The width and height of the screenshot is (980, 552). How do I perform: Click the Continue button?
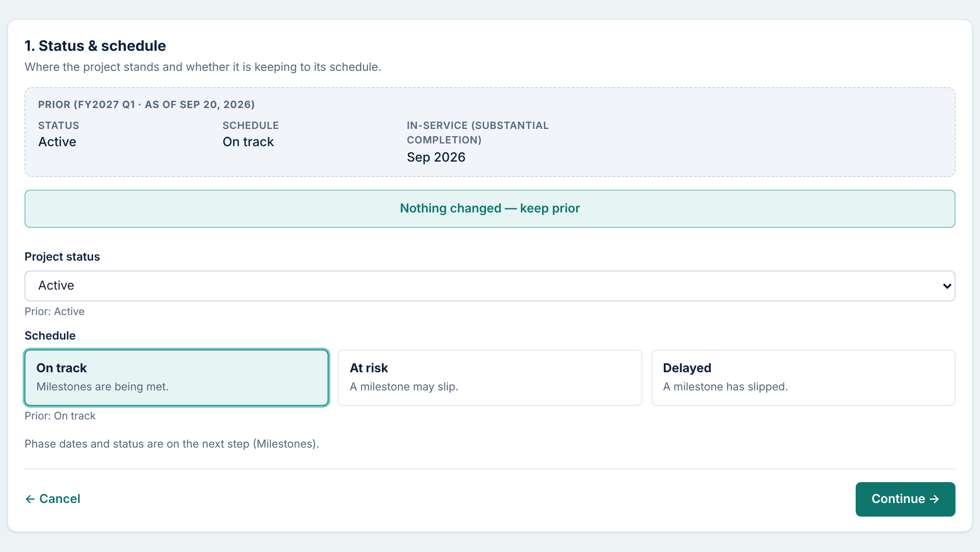click(x=906, y=499)
